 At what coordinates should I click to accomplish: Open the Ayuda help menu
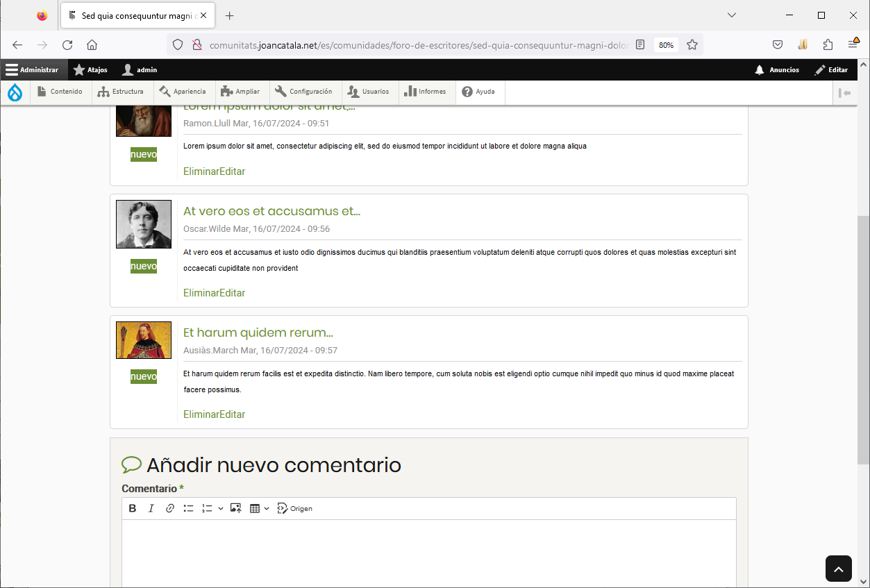[479, 92]
